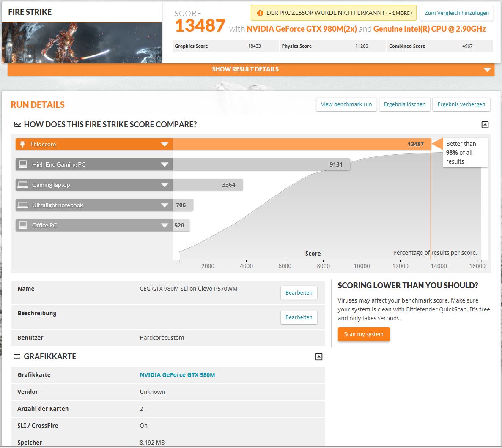Click the + 1 MORE text in warning
The width and height of the screenshot is (502, 448).
pos(399,14)
